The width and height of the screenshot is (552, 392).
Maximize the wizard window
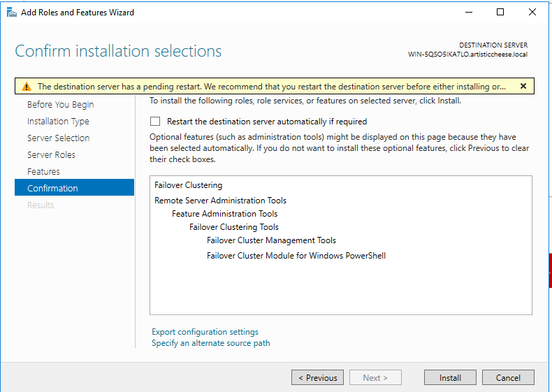click(x=500, y=12)
